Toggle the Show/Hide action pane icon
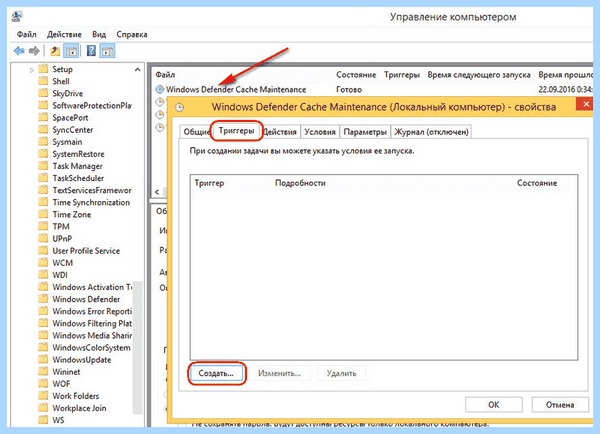Viewport: 600px width, 434px height. point(107,51)
